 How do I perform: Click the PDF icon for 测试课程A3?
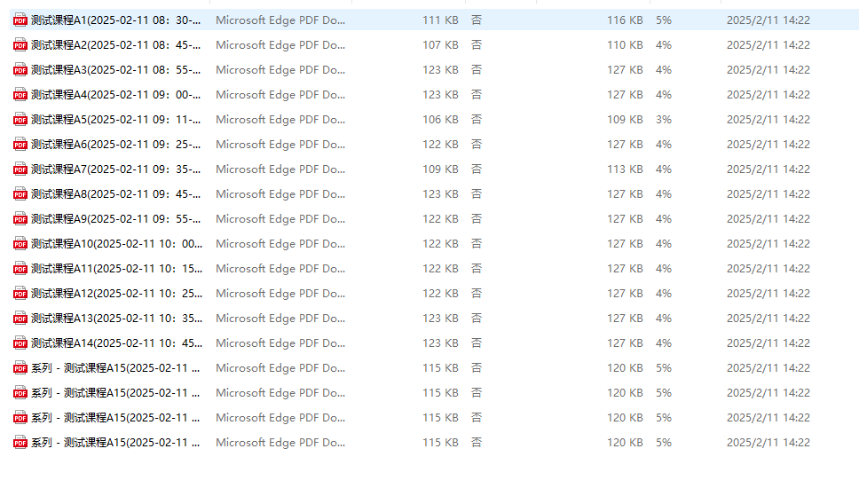point(20,69)
